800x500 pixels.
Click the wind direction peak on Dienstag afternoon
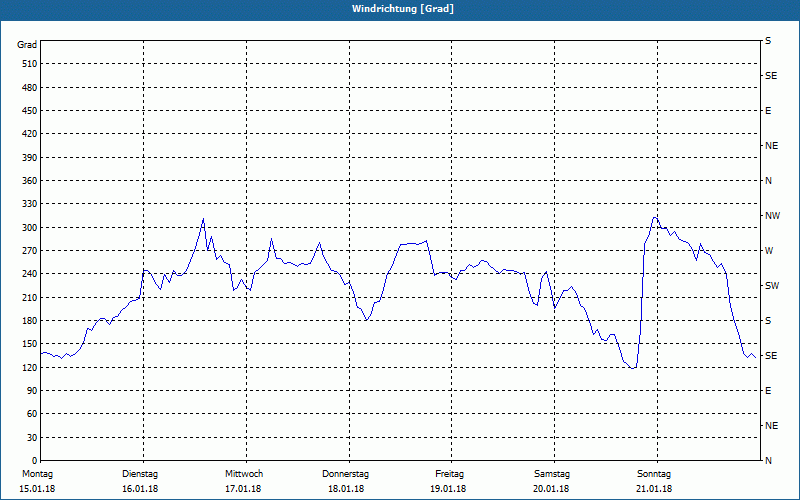203,219
